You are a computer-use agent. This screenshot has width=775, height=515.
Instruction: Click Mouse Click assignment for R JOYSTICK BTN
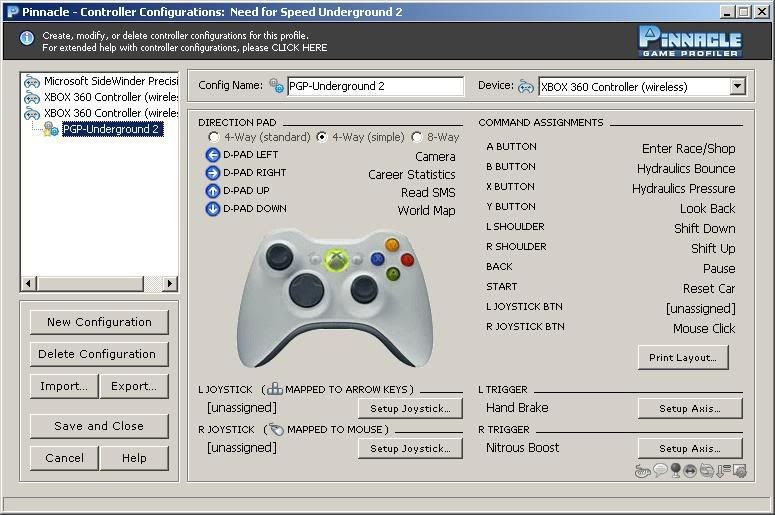pos(704,328)
